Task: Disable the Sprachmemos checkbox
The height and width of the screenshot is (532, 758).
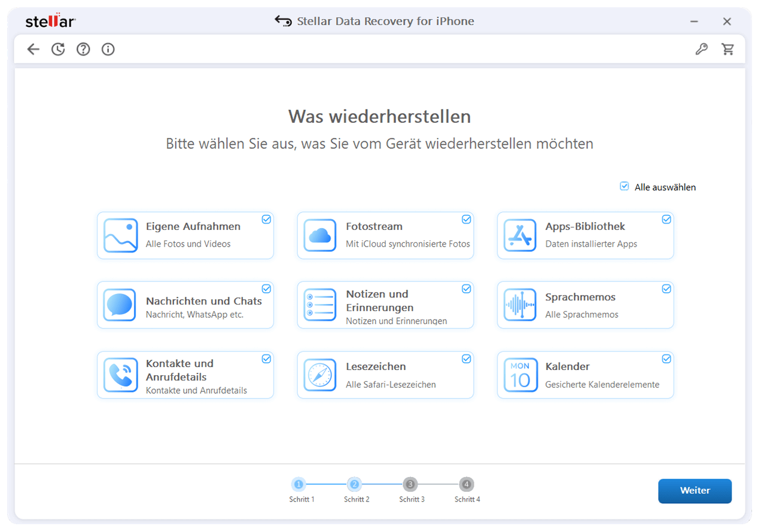Action: click(x=666, y=288)
